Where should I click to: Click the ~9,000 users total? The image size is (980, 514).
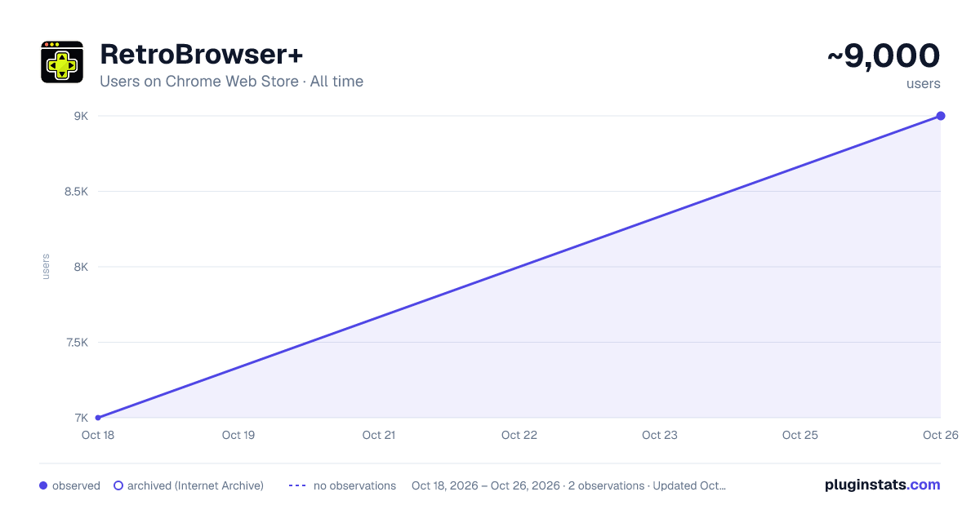click(x=884, y=56)
